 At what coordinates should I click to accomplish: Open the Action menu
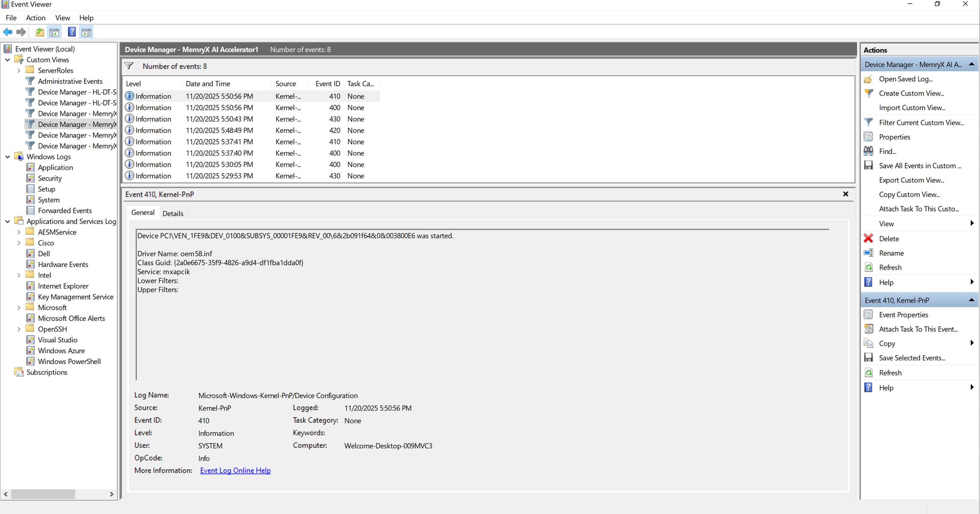pyautogui.click(x=36, y=18)
